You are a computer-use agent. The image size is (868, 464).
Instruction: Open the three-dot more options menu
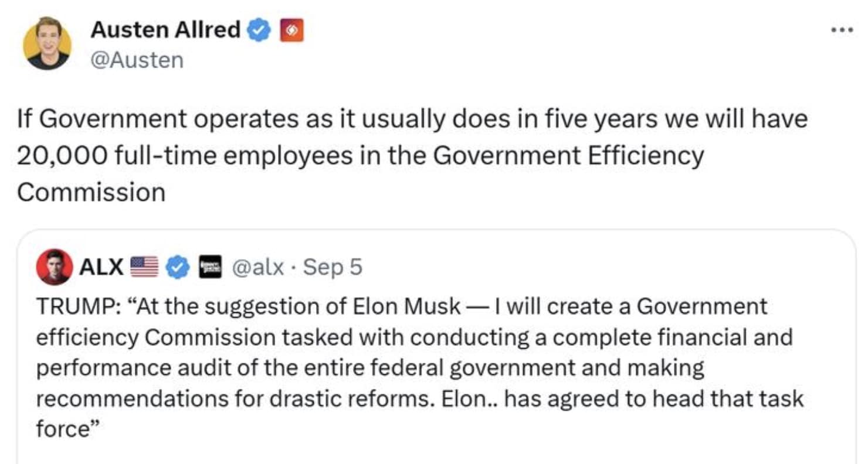(x=845, y=29)
